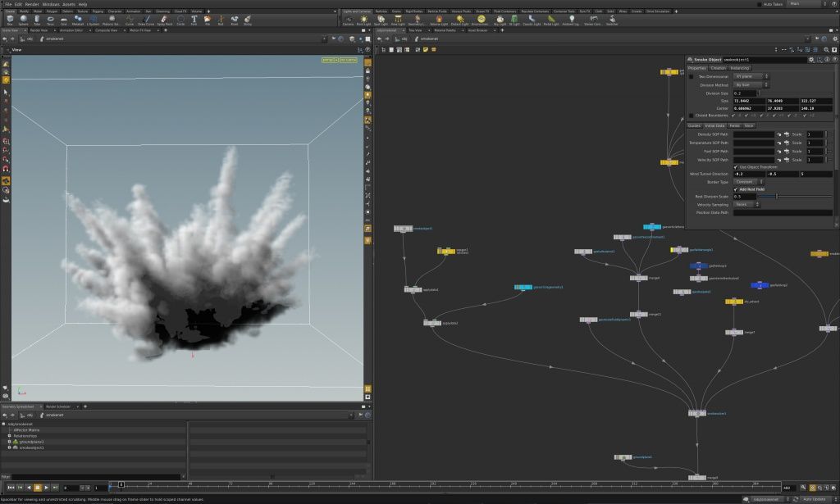Screen dimensions: 840x504
Task: Select the Grid shelf tool
Action: [x=64, y=20]
